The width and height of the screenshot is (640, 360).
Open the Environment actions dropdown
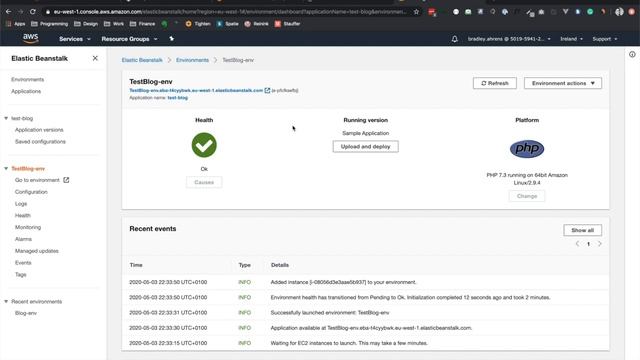(563, 83)
